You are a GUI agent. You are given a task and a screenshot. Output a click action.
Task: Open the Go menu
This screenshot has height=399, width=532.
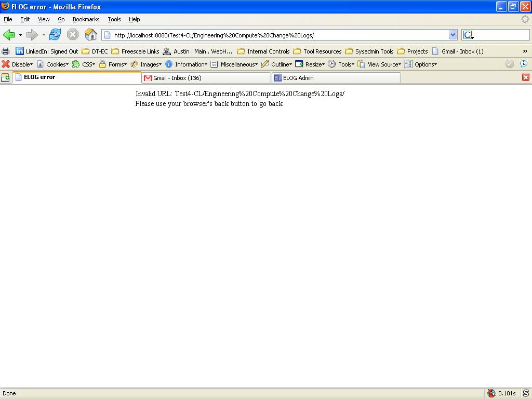61,19
